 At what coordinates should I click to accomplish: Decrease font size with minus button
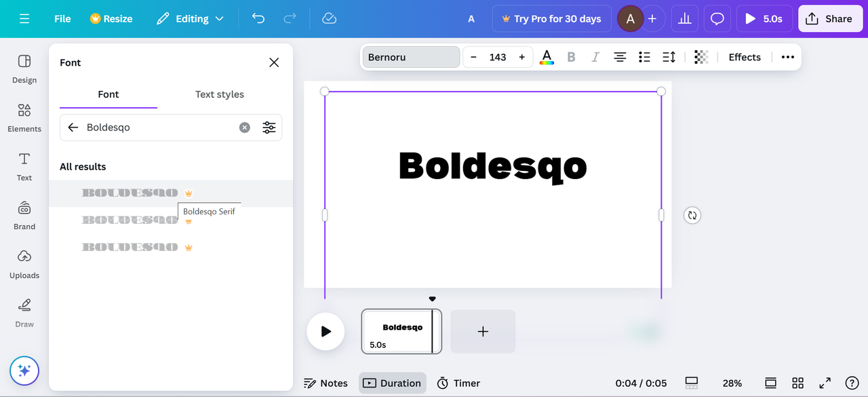click(x=473, y=57)
